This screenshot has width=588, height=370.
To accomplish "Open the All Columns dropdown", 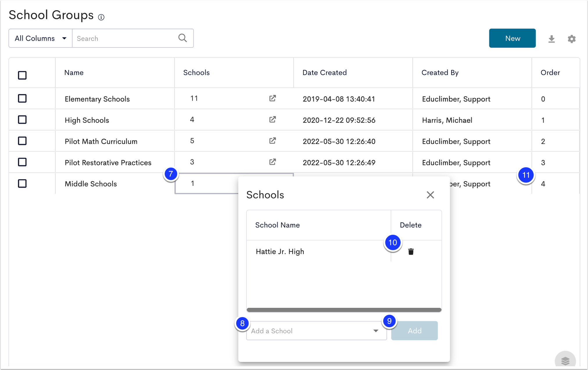I will click(40, 38).
